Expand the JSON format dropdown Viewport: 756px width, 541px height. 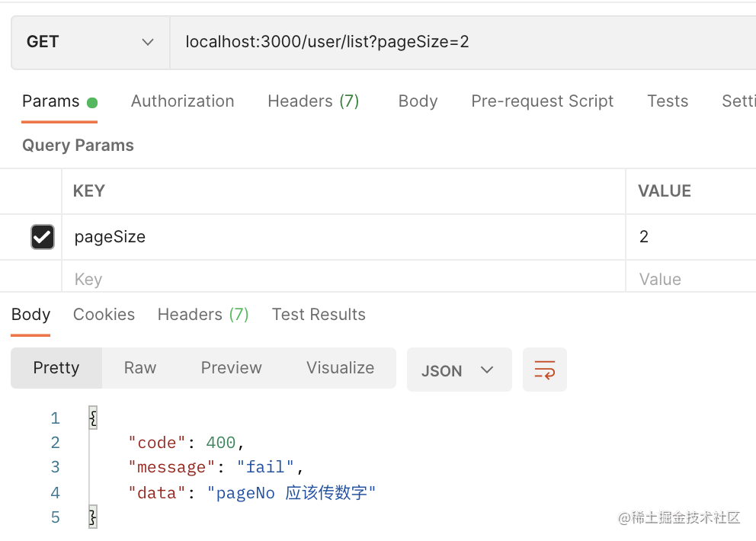click(459, 370)
